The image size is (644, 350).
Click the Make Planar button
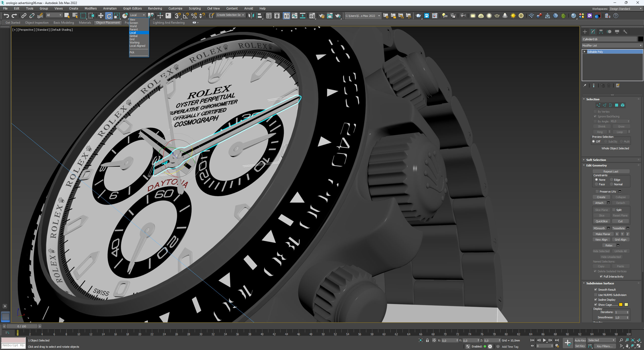click(603, 234)
